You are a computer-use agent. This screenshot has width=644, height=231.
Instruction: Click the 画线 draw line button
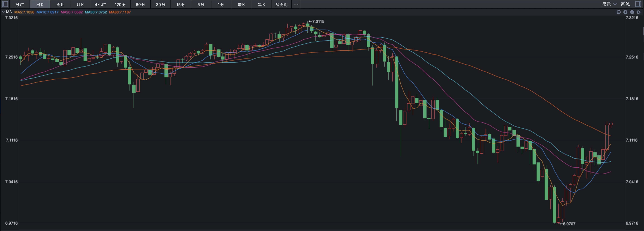click(625, 4)
